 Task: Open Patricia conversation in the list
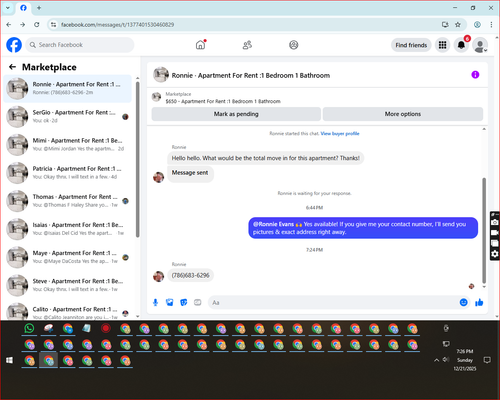click(68, 173)
